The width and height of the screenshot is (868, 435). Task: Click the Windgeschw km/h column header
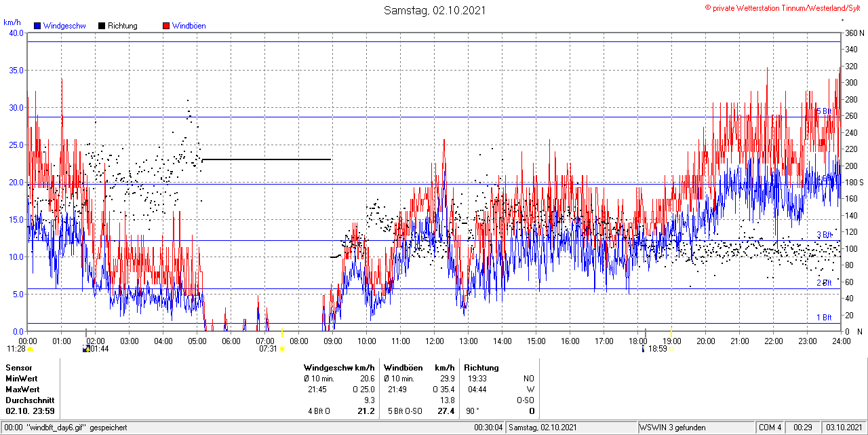tap(339, 368)
